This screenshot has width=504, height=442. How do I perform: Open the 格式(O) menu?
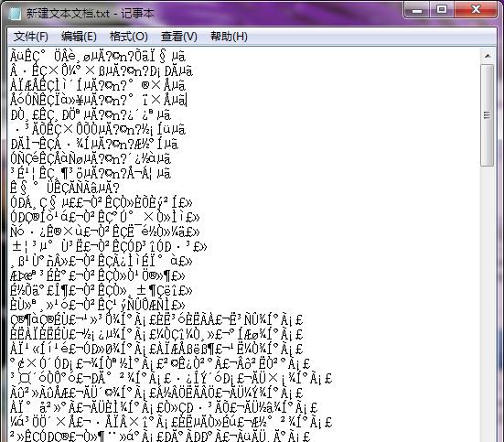click(x=129, y=37)
